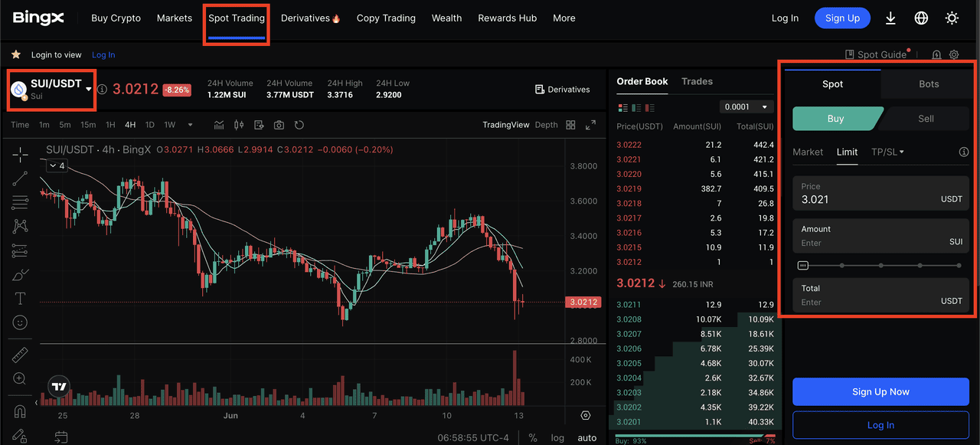The image size is (980, 445).
Task: Open the chart indicators menu icon
Action: (x=219, y=125)
